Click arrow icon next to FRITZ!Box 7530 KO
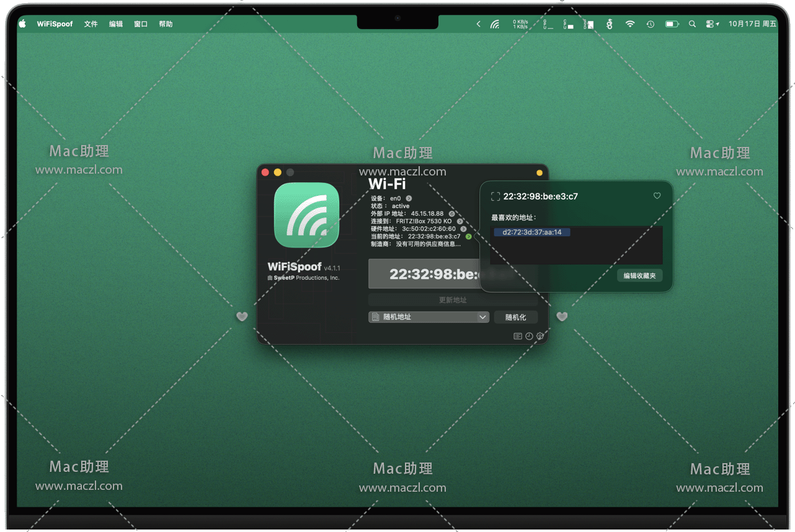The height and width of the screenshot is (532, 795). (x=460, y=221)
